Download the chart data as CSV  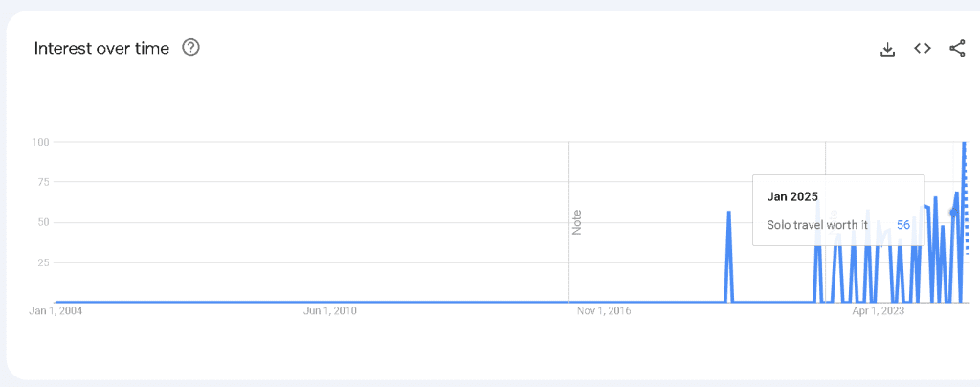(x=887, y=49)
